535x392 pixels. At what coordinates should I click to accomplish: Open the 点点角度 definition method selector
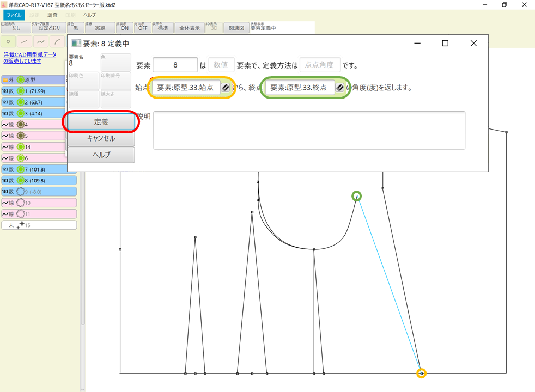coord(320,65)
